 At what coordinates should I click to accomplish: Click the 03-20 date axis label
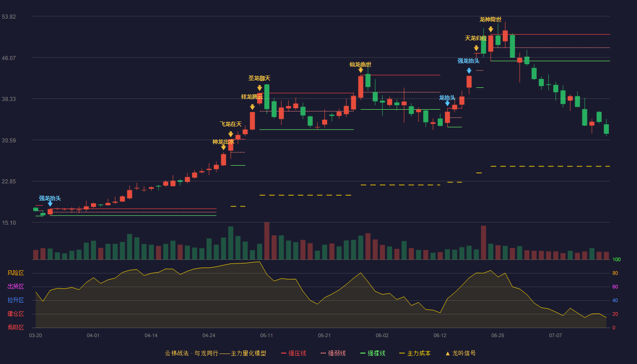[35, 335]
